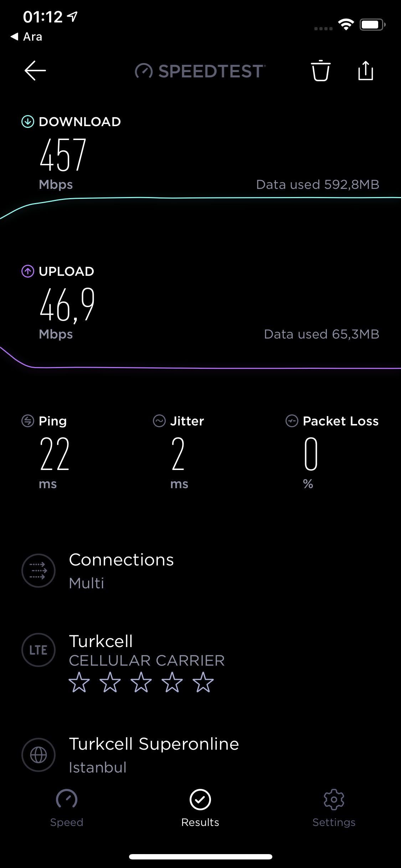Image resolution: width=401 pixels, height=868 pixels.
Task: Tap the Jitter wave icon
Action: click(x=159, y=421)
